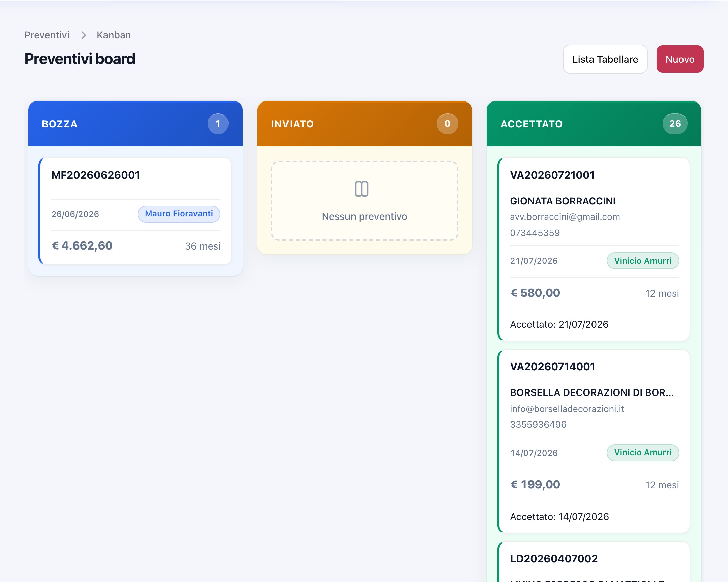Click the breadcrumb chevron separator icon
The image size is (728, 582).
click(83, 35)
